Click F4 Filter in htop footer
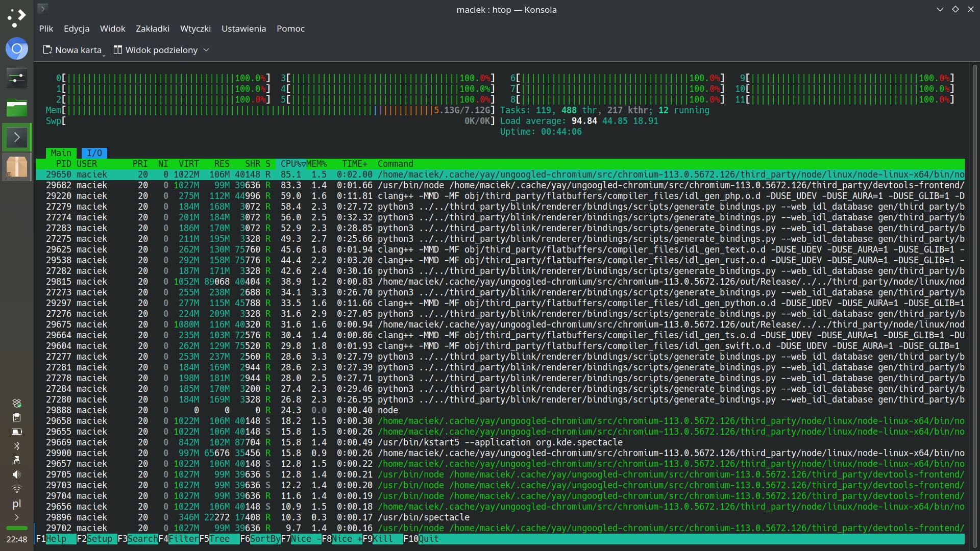The width and height of the screenshot is (980, 551). click(179, 539)
